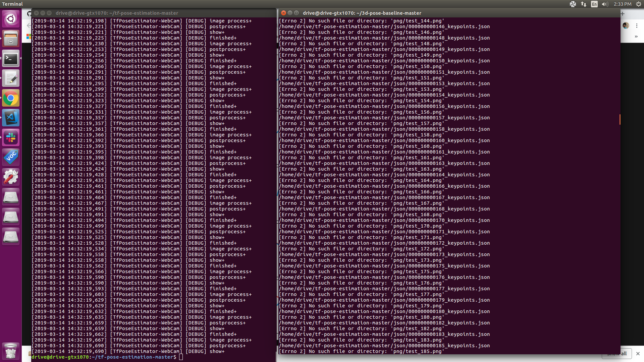644x362 pixels.
Task: Click the Slack indicator in the top panel
Action: 573,4
